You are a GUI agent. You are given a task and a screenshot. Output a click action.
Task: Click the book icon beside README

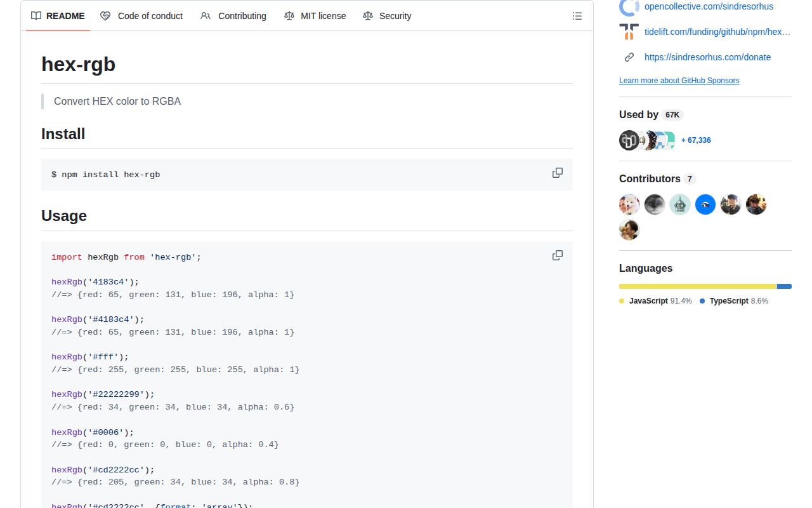pos(36,16)
